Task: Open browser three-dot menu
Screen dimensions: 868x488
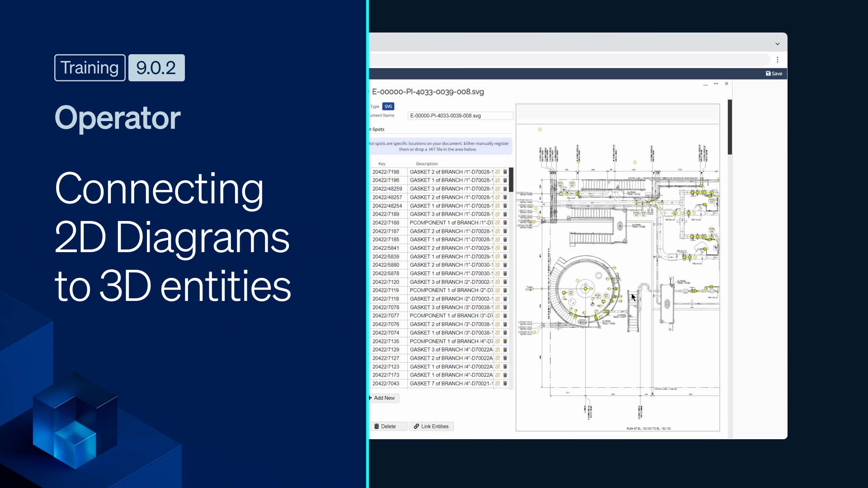Action: [777, 60]
